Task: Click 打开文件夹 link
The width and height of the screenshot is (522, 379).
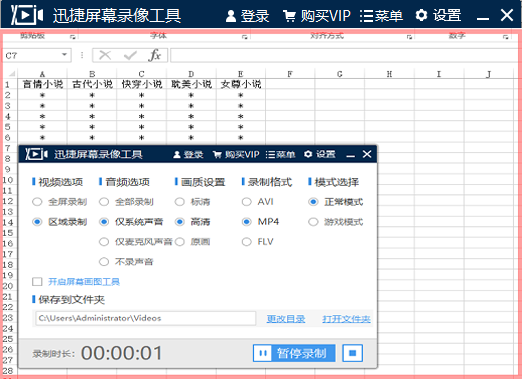Action: click(x=346, y=319)
